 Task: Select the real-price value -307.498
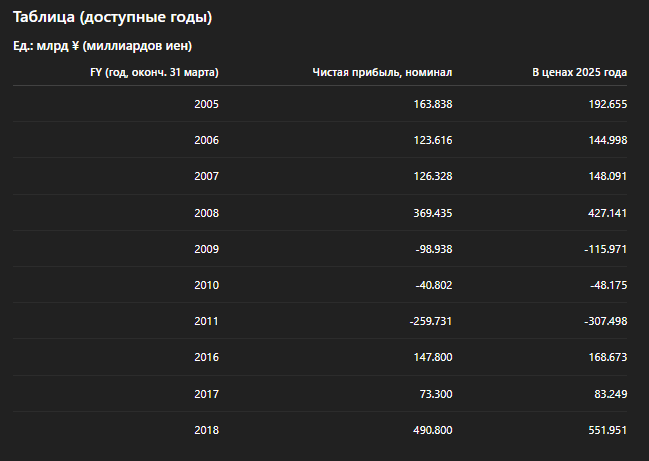pyautogui.click(x=605, y=321)
